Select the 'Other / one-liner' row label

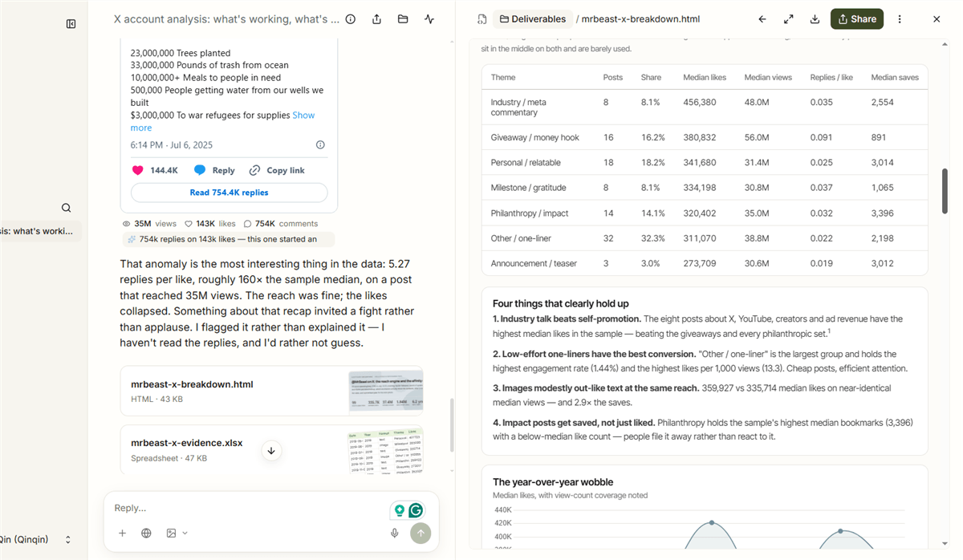[521, 238]
